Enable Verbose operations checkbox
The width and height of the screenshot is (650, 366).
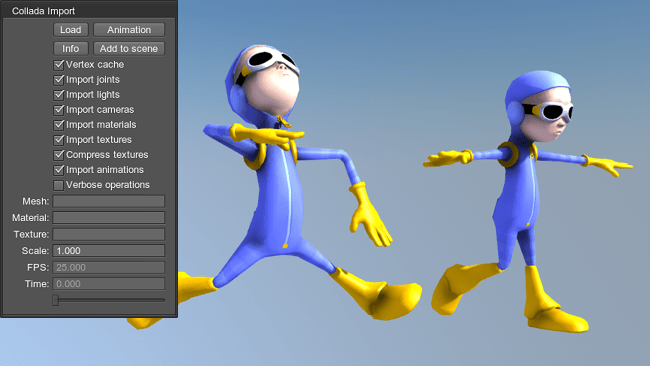[58, 185]
